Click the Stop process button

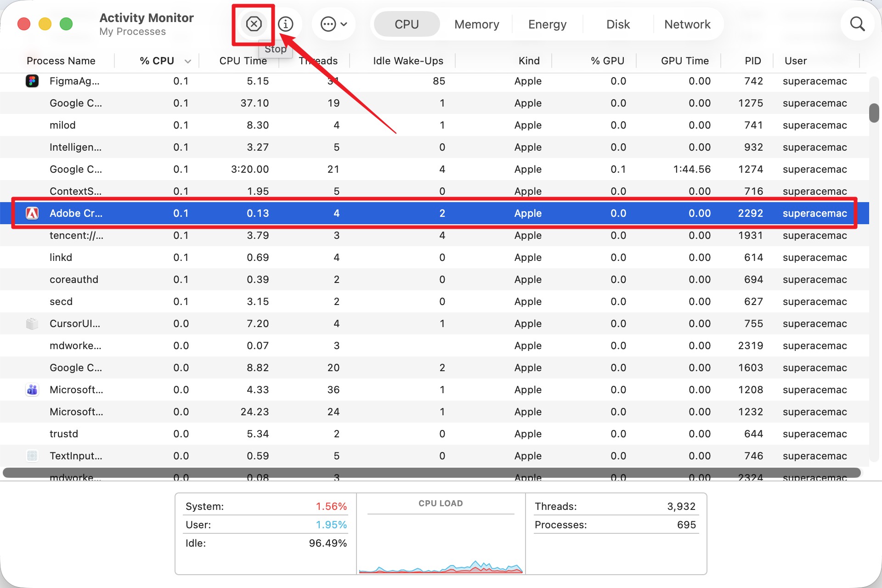tap(254, 24)
